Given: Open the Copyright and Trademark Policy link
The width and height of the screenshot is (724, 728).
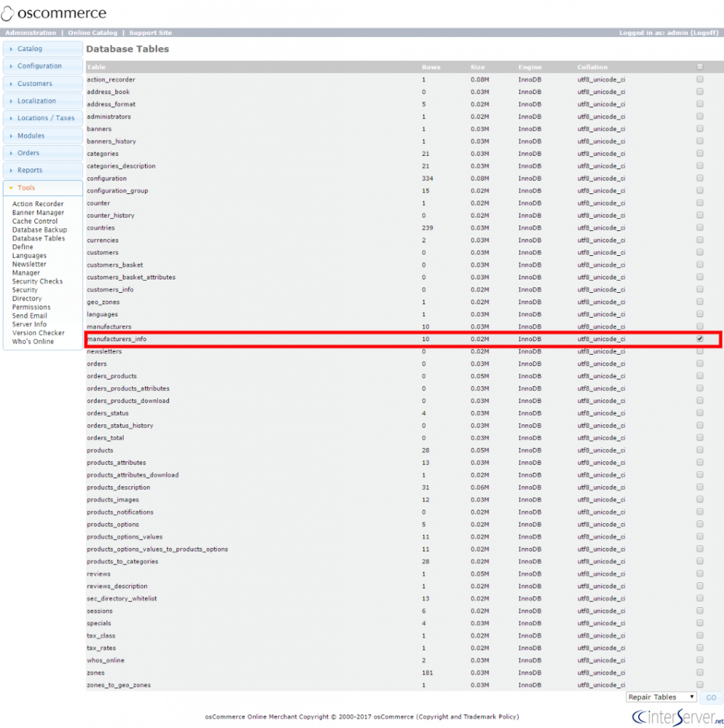Looking at the screenshot, I should [x=468, y=717].
